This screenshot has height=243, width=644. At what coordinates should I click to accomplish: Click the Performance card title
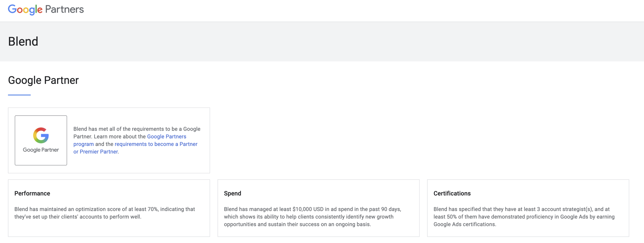[x=32, y=193]
